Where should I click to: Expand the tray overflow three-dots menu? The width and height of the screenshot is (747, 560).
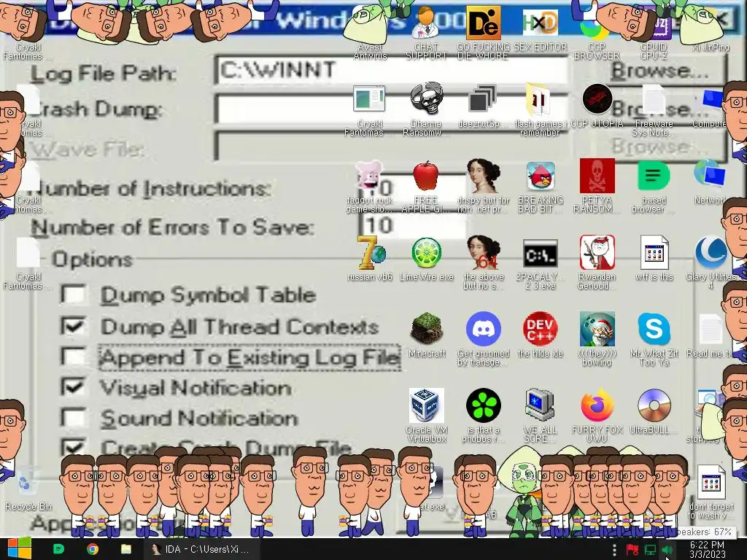614,550
